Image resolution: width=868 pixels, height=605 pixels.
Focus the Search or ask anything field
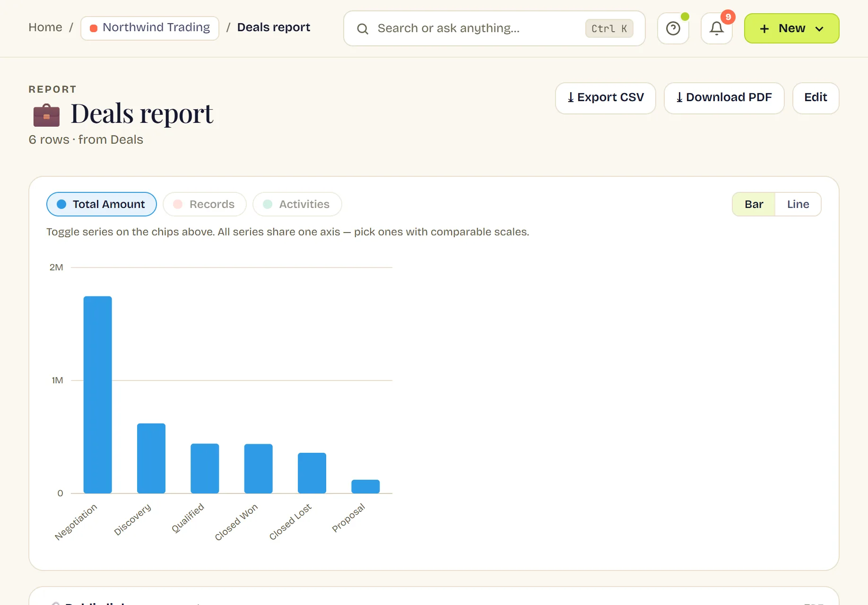(x=494, y=28)
